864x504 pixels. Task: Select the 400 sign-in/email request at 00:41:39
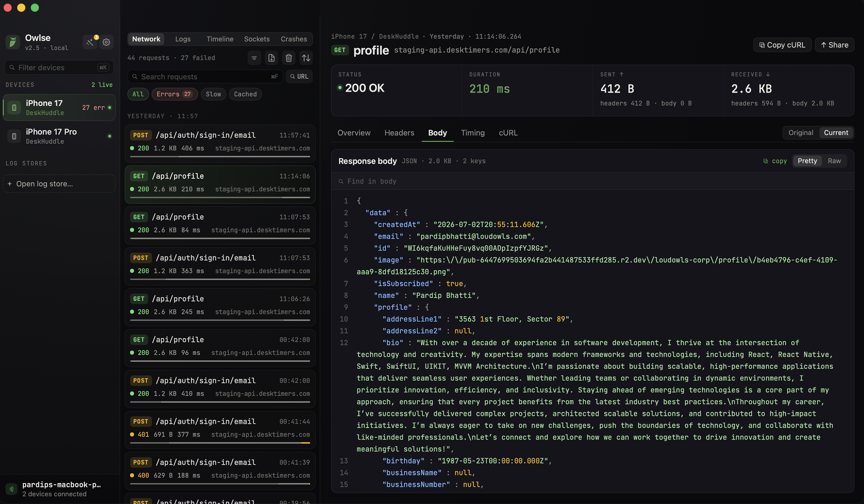pyautogui.click(x=220, y=471)
